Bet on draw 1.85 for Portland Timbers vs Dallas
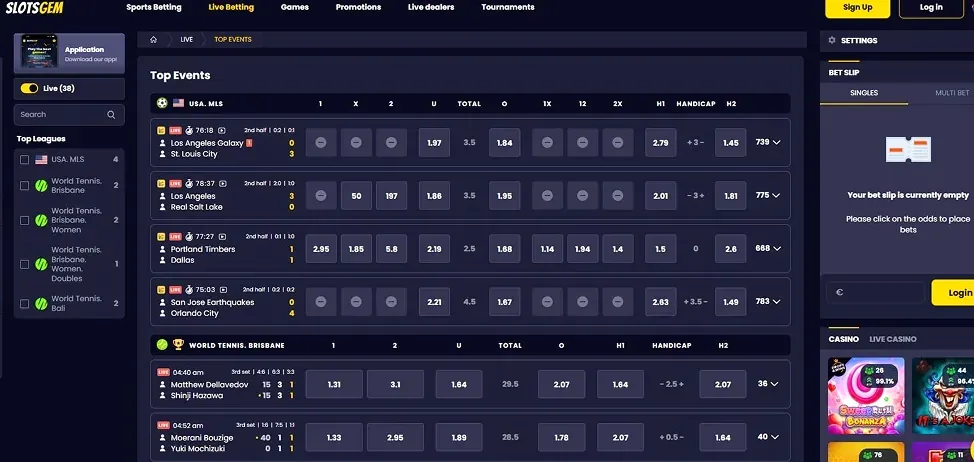The height and width of the screenshot is (462, 974). [x=357, y=248]
